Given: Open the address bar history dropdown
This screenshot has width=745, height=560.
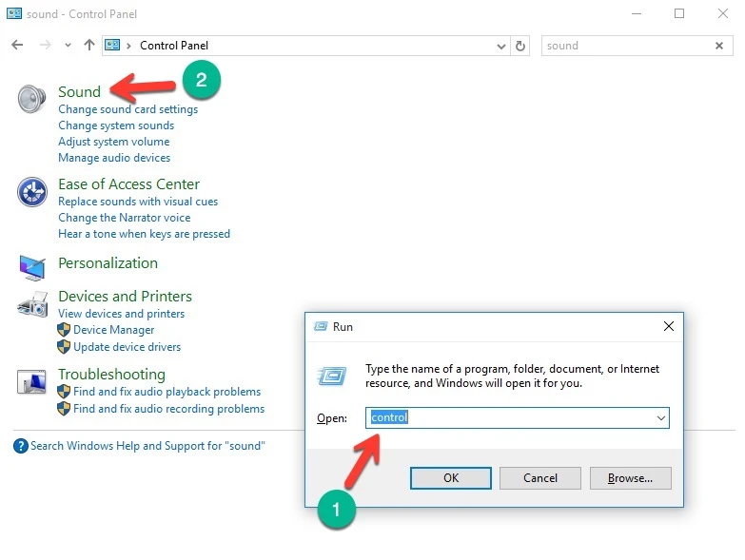Looking at the screenshot, I should click(502, 46).
